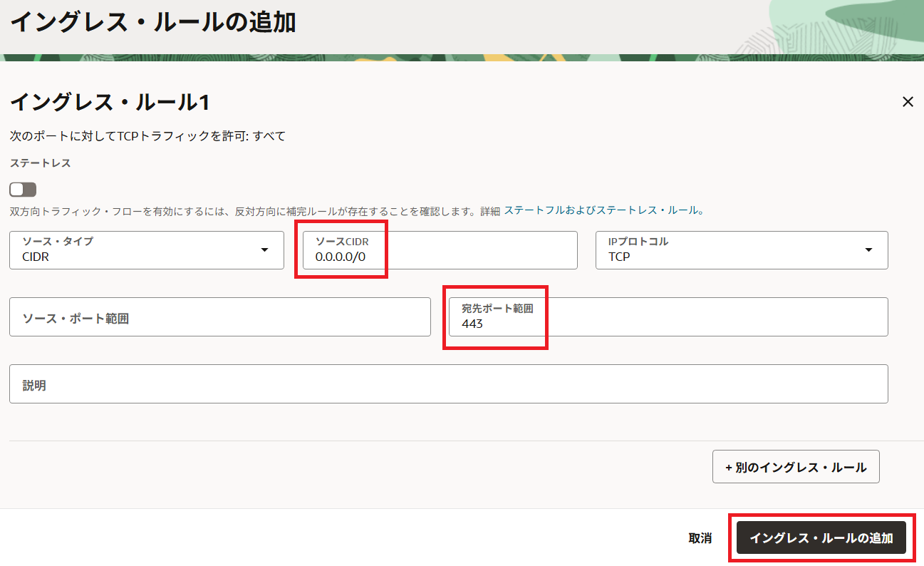
Task: Click the TCPトラフィックを許可 summary text
Action: coord(147,135)
